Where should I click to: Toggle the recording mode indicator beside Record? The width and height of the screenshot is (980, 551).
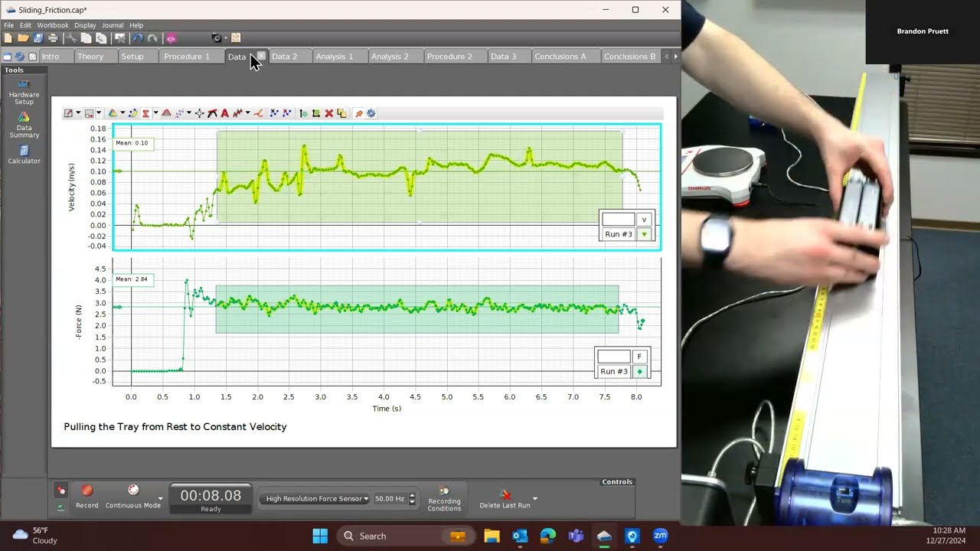click(61, 491)
